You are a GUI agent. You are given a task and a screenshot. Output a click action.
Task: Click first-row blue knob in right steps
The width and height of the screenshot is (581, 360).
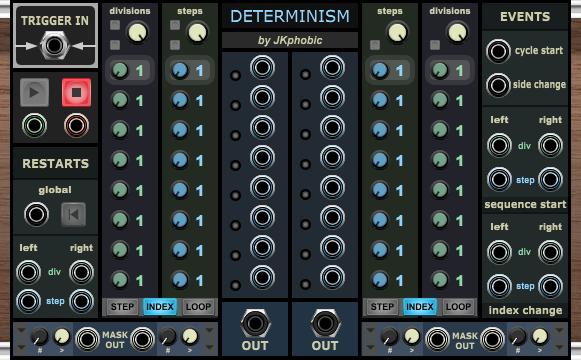coord(380,70)
